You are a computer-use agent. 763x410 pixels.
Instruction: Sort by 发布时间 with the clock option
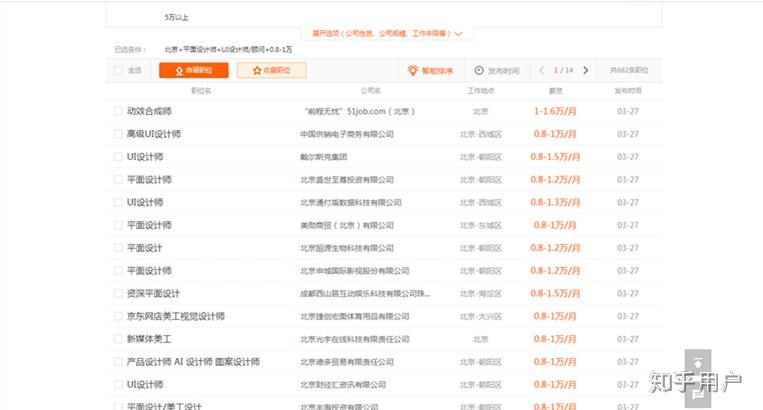pos(497,71)
